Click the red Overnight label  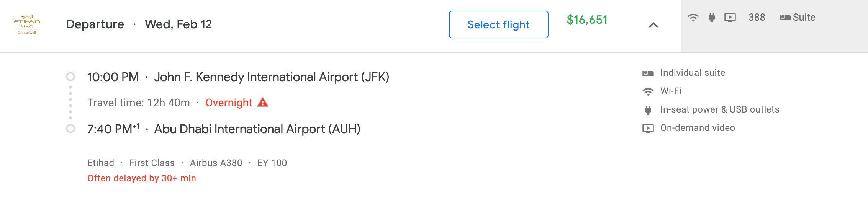tap(229, 103)
